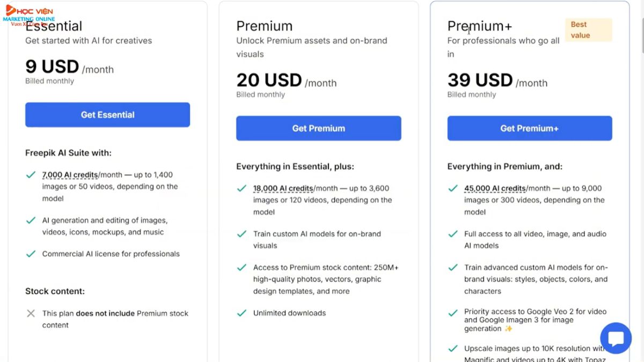Click checkmark next to Full access to all models

click(x=453, y=234)
